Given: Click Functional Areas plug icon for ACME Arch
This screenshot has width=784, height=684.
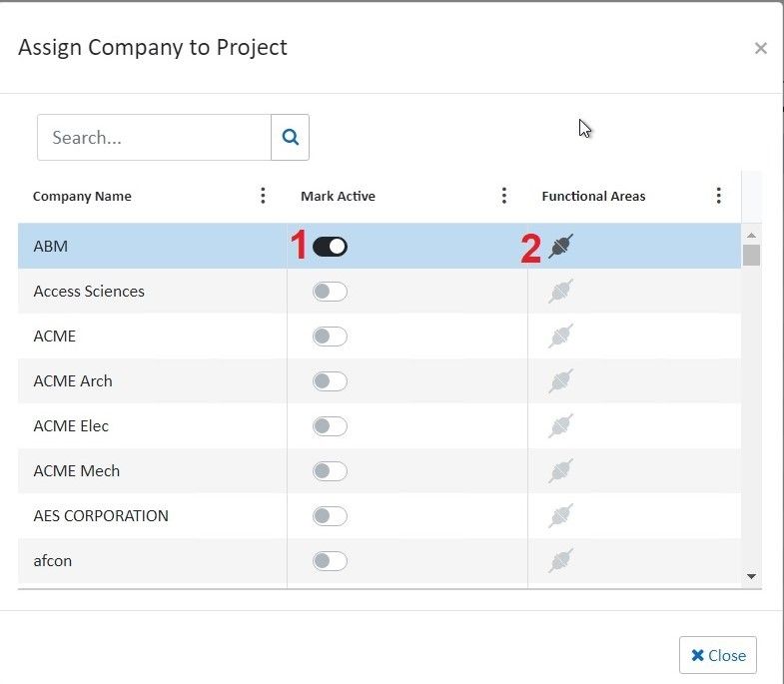Looking at the screenshot, I should coord(561,381).
